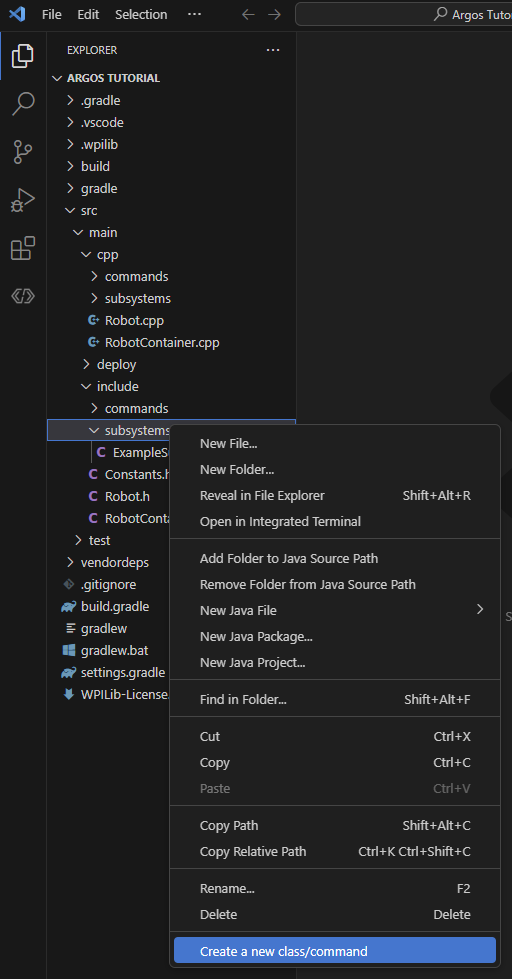The height and width of the screenshot is (979, 512).
Task: Click the Constants.h C file icon
Action: click(x=93, y=475)
